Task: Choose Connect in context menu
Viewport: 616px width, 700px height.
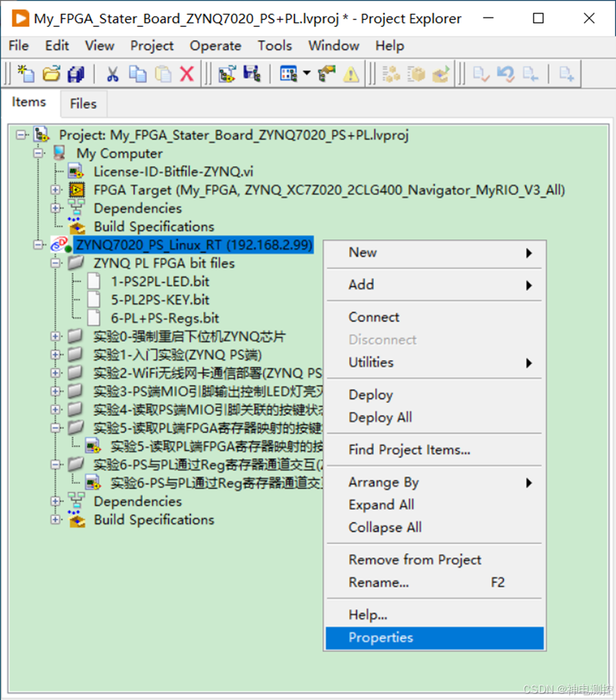Action: [x=435, y=317]
